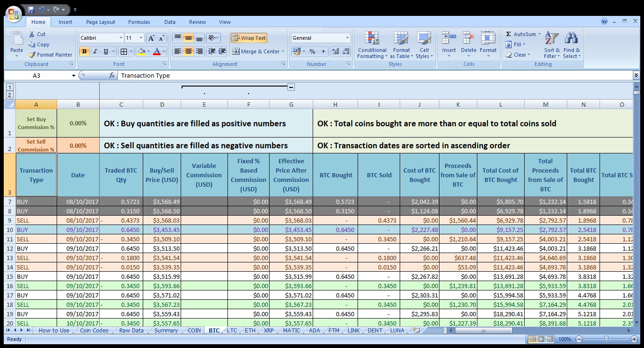Expand the formula bar
The width and height of the screenshot is (644, 348).
click(x=636, y=75)
